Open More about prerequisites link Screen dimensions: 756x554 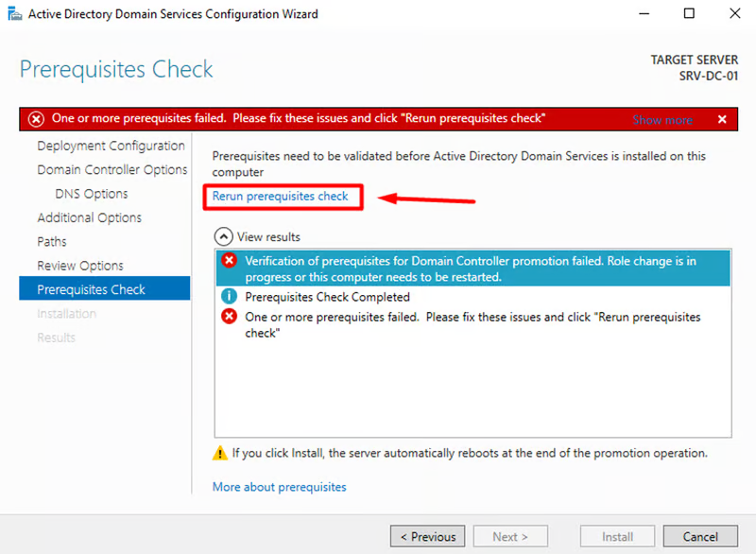(x=279, y=487)
